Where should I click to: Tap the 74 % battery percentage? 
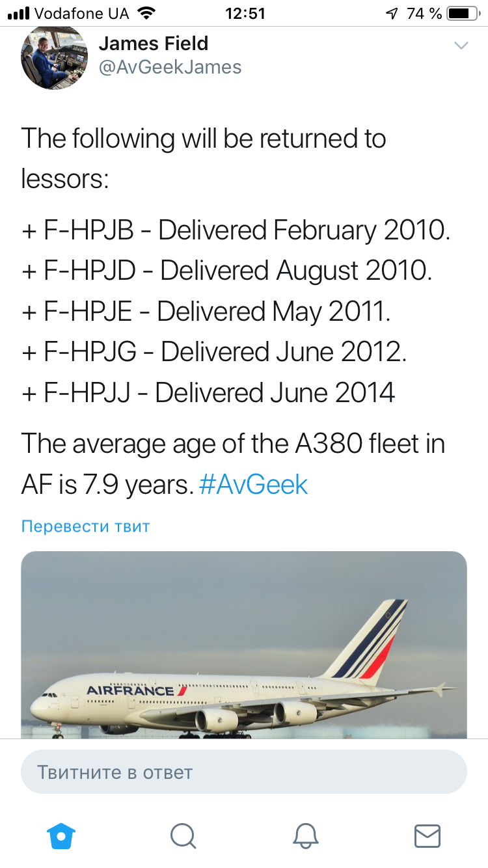point(424,13)
